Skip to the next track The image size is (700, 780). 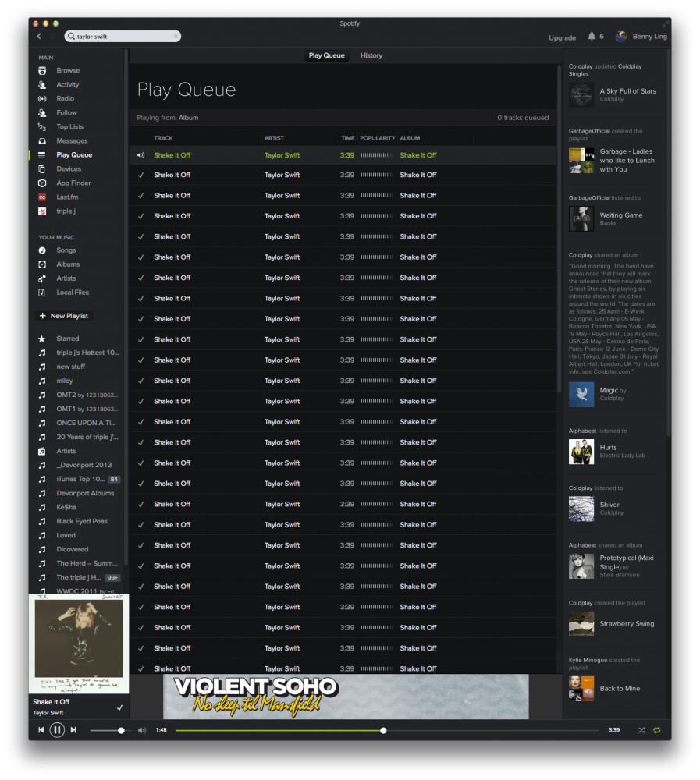(73, 730)
